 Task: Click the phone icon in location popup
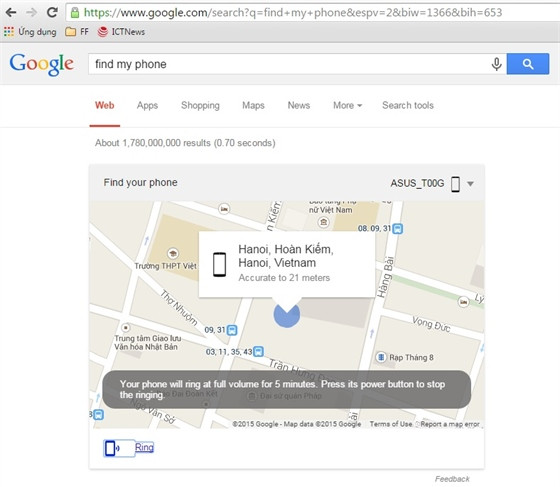[219, 264]
